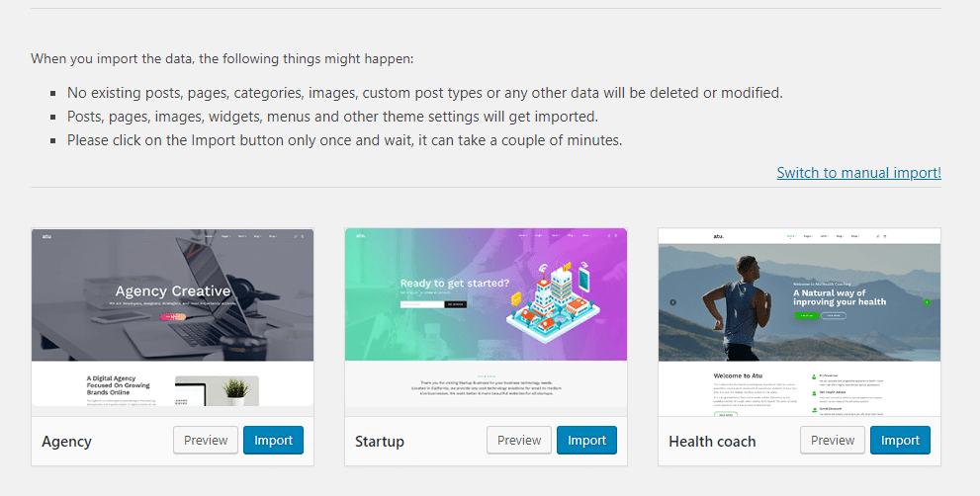The image size is (980, 496).
Task: Import the Agency demo
Action: (x=273, y=441)
